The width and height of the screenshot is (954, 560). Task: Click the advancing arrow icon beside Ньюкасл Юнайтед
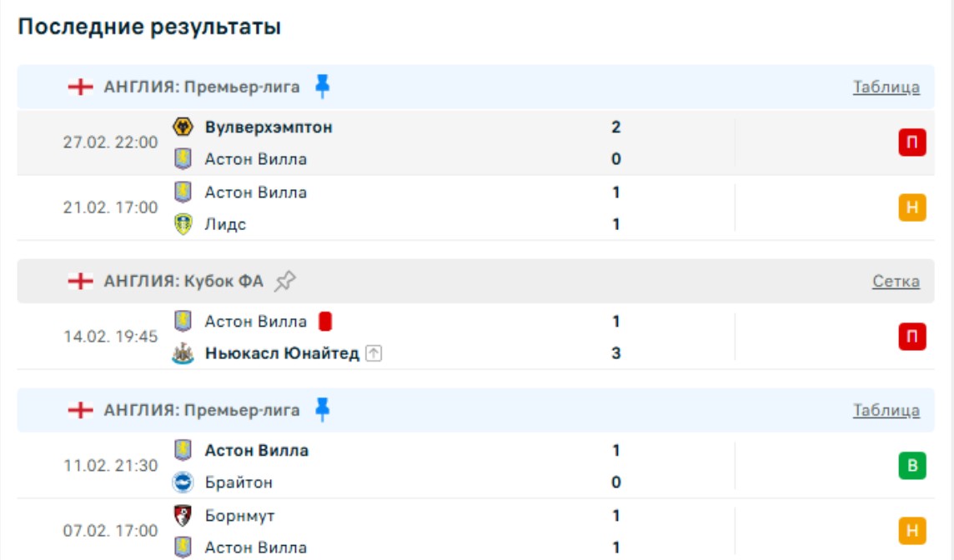click(374, 353)
